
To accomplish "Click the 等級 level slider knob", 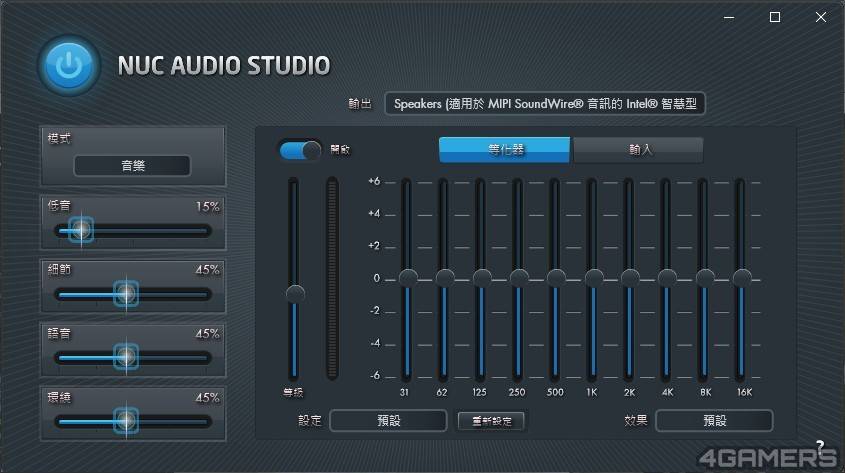I will [x=295, y=294].
